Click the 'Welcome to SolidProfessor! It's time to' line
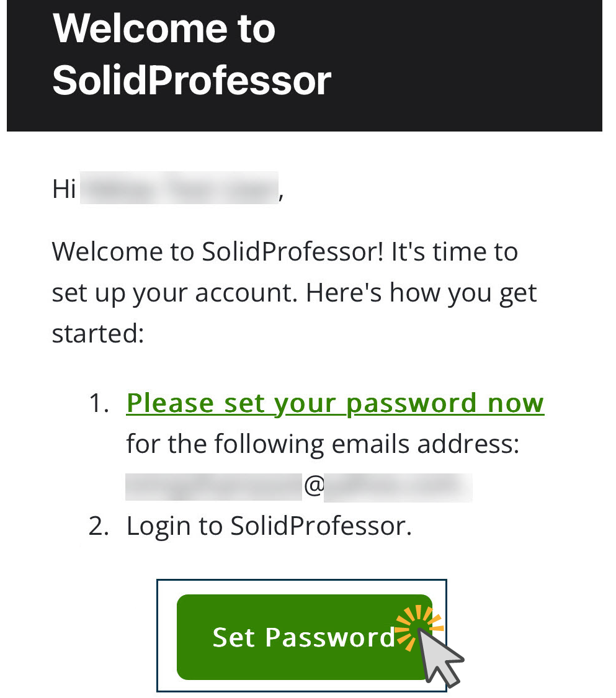616x698 pixels. pos(285,252)
